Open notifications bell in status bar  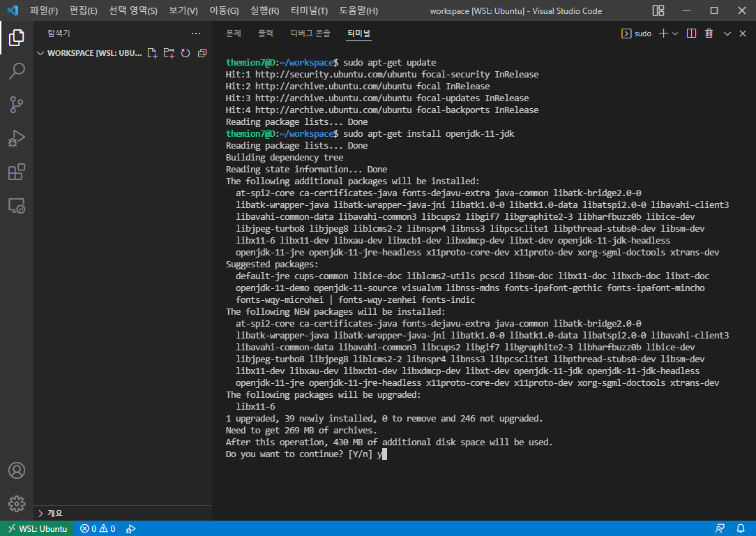pyautogui.click(x=741, y=529)
